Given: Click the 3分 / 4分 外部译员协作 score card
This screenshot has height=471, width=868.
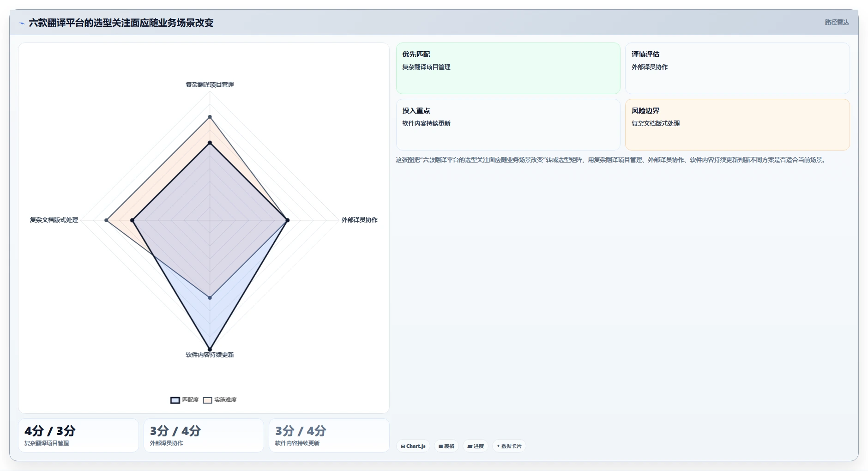Looking at the screenshot, I should tap(204, 435).
